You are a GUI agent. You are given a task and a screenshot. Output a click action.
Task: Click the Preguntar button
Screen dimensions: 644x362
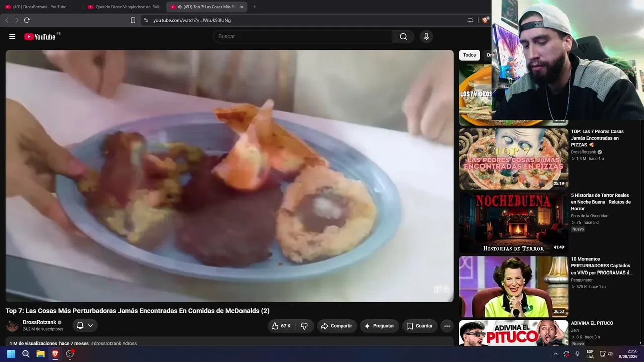point(379,326)
